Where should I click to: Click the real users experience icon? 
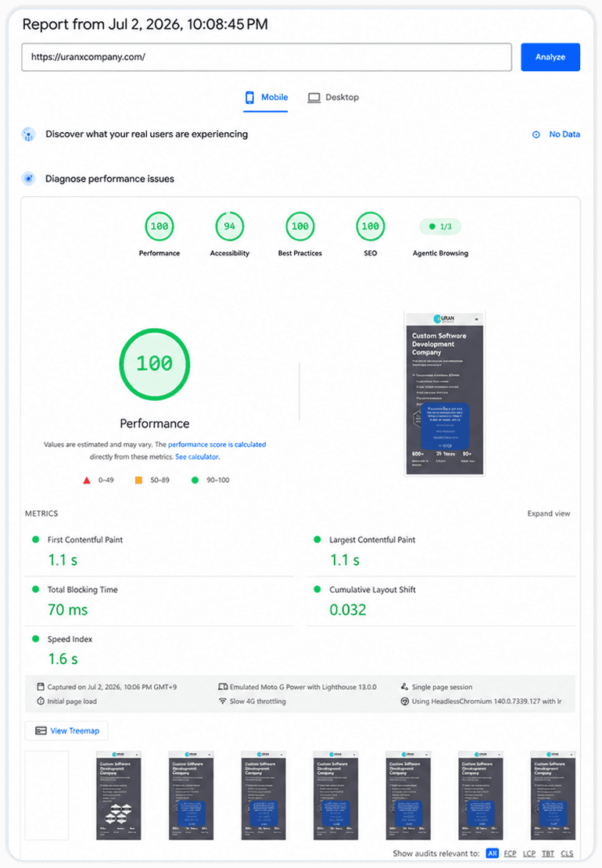pos(28,134)
